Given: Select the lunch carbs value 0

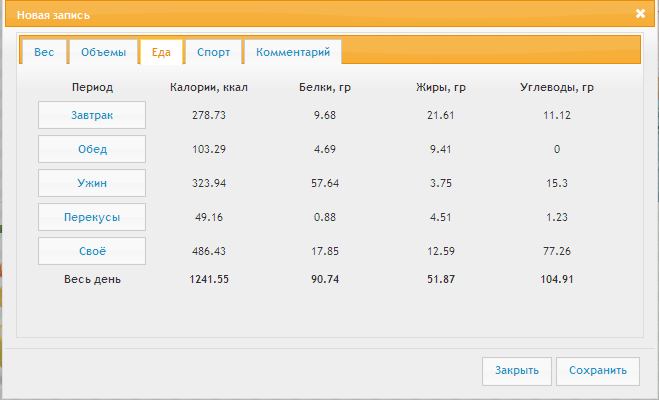Looking at the screenshot, I should [557, 149].
